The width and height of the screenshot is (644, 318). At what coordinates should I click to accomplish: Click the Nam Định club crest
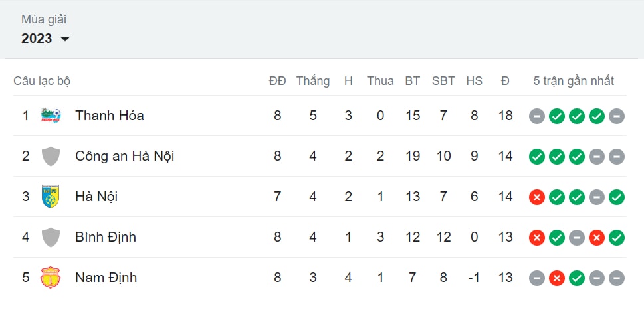coord(51,278)
